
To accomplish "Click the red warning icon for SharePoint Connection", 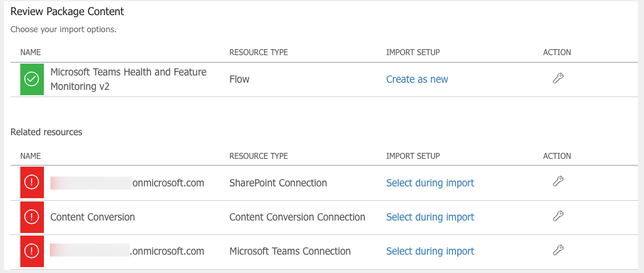I will coord(31,183).
